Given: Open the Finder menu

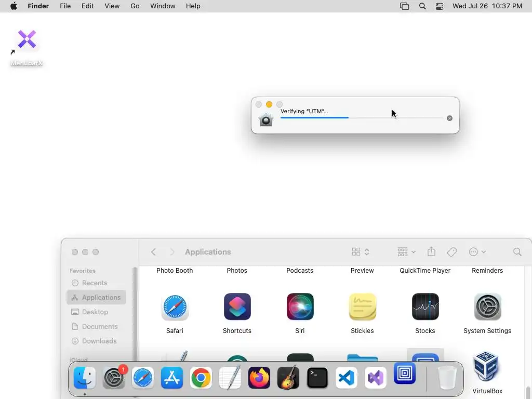Looking at the screenshot, I should (x=38, y=6).
